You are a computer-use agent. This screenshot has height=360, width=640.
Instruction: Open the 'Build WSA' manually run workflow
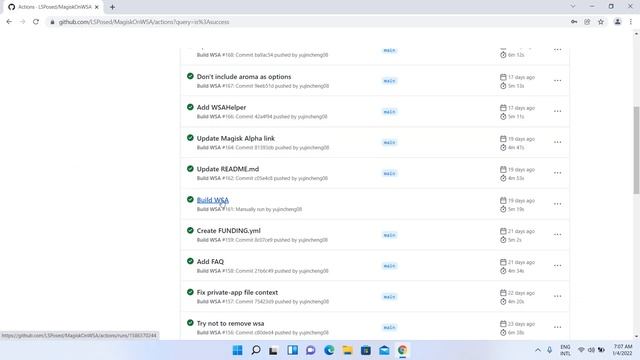213,200
